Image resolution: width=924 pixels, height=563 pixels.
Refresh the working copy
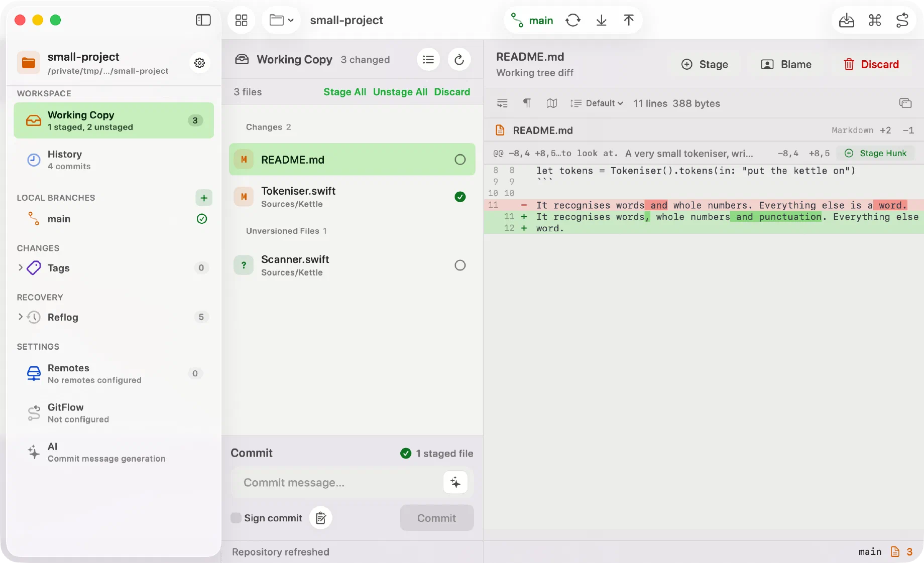459,60
